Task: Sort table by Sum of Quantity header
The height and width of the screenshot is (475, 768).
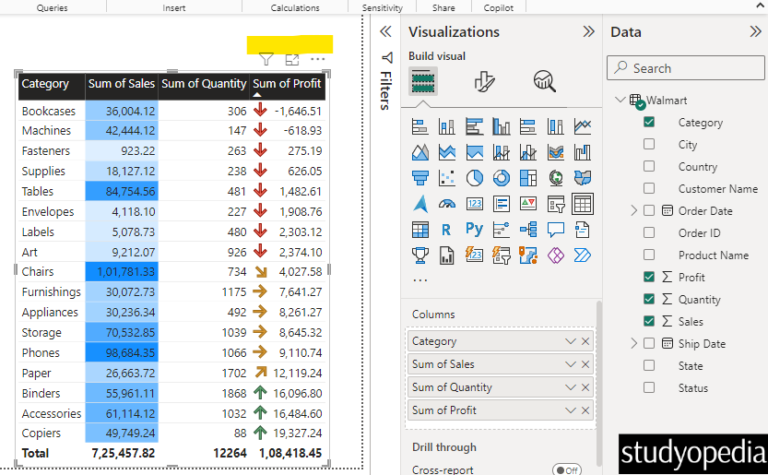Action: click(204, 84)
